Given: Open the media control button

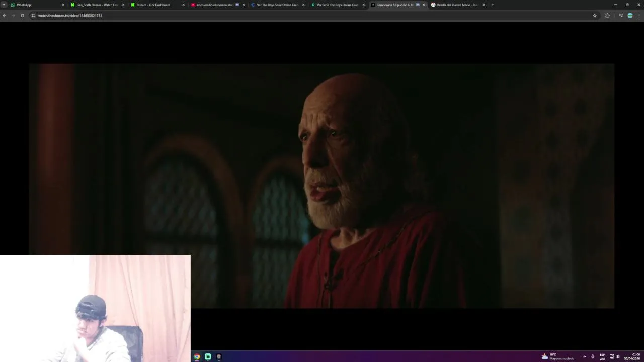Looking at the screenshot, I should 621,15.
